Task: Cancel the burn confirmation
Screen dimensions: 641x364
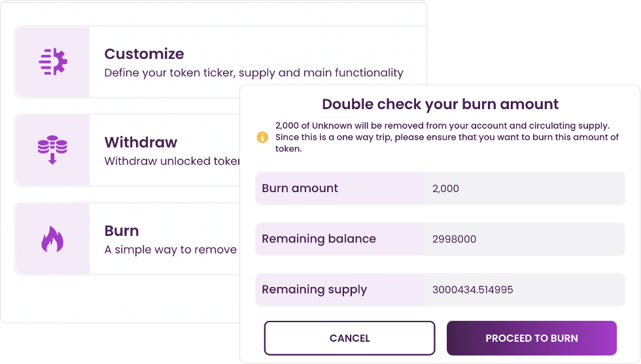Action: [349, 338]
